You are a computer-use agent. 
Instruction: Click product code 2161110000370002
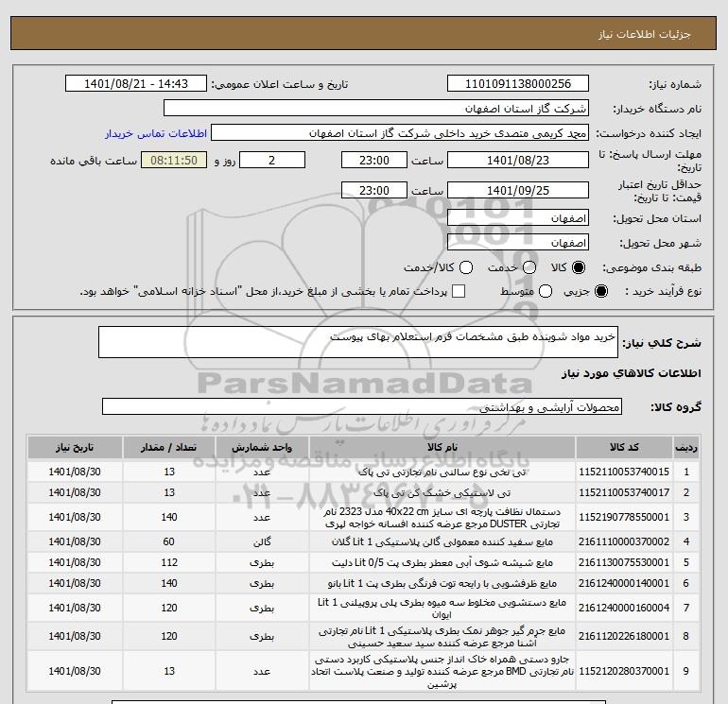(624, 541)
